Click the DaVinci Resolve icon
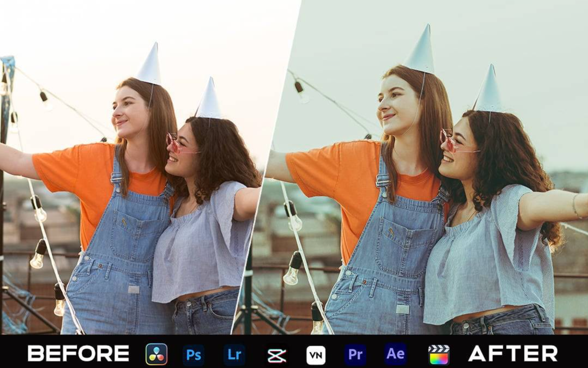The height and width of the screenshot is (368, 588). (156, 354)
